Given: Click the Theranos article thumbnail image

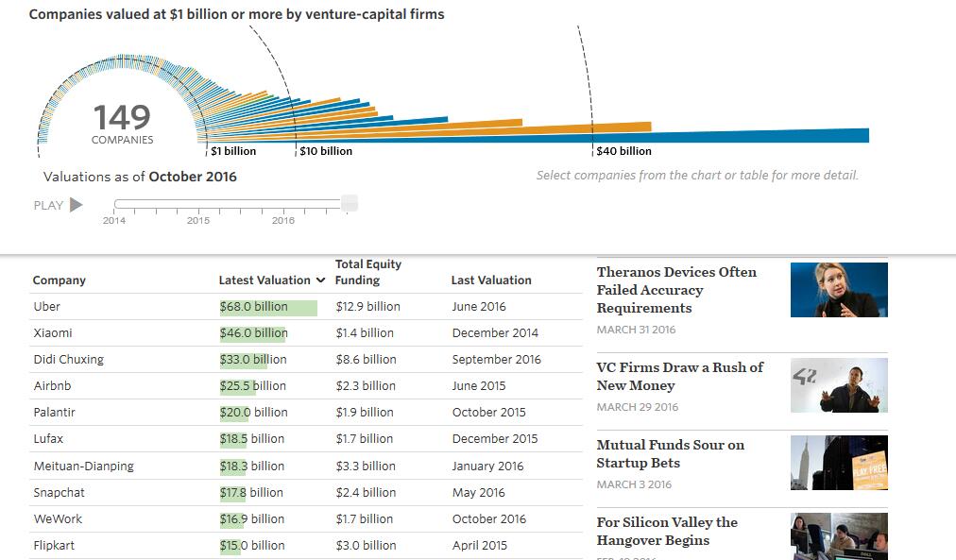Looking at the screenshot, I should (839, 290).
